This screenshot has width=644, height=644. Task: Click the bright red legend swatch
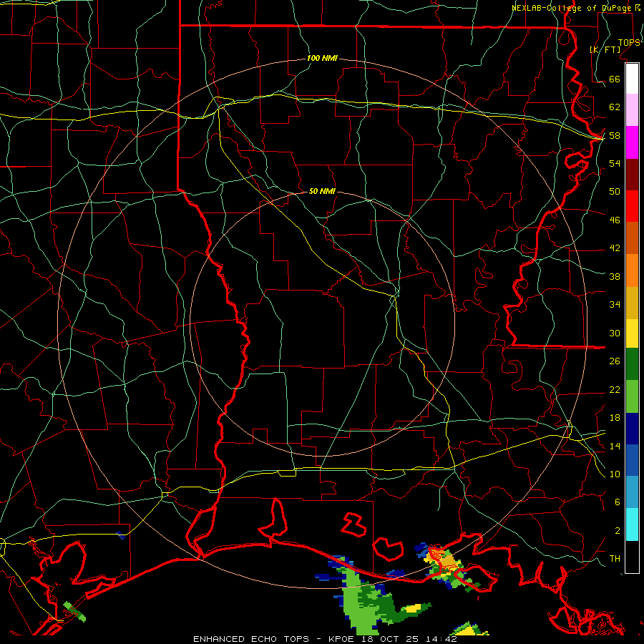[632, 206]
